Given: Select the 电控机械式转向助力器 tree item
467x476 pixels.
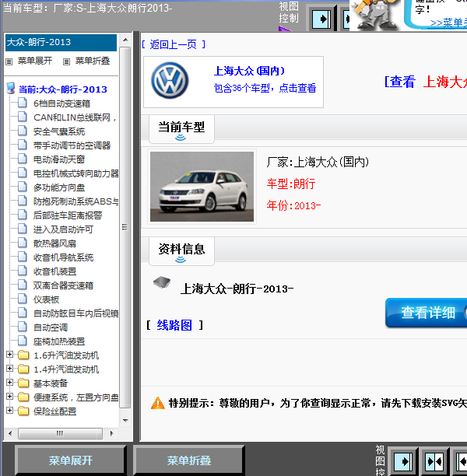Looking at the screenshot, I should pyautogui.click(x=75, y=173).
